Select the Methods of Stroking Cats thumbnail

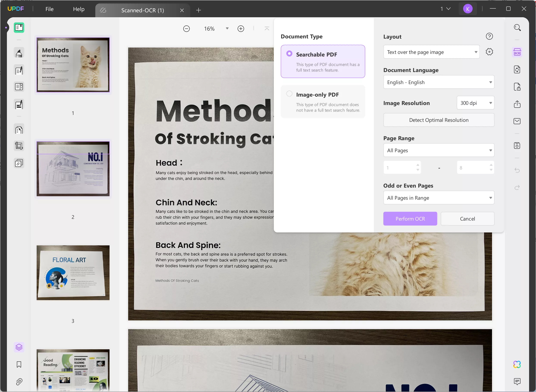click(73, 64)
